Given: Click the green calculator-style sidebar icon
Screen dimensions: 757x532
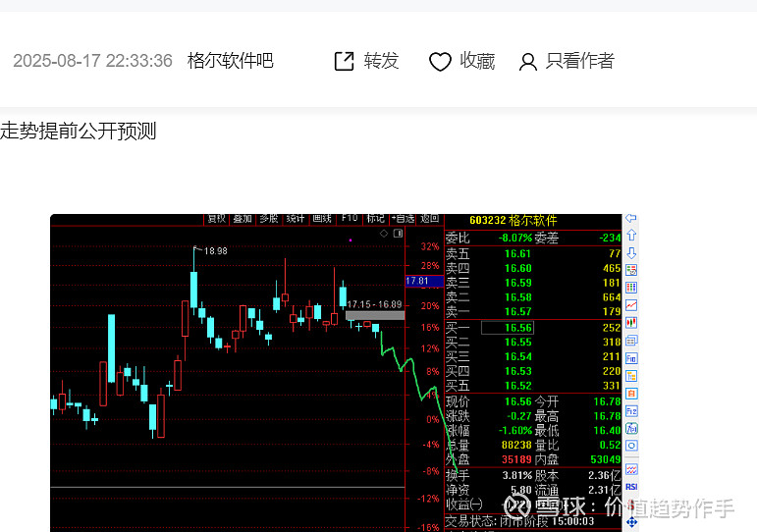Looking at the screenshot, I should (631, 428).
